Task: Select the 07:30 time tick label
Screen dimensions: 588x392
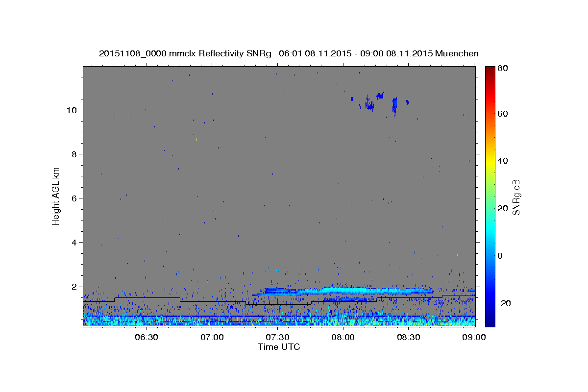Action: [x=278, y=337]
